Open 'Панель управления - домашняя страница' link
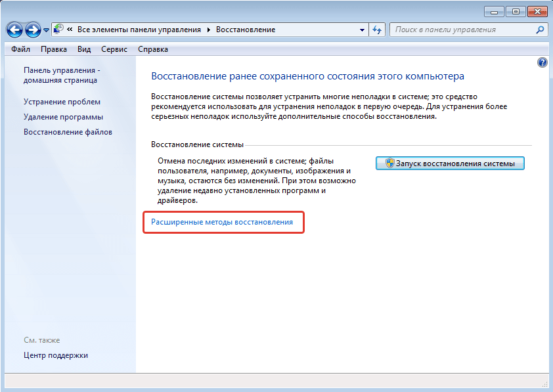The width and height of the screenshot is (553, 392). click(x=61, y=75)
